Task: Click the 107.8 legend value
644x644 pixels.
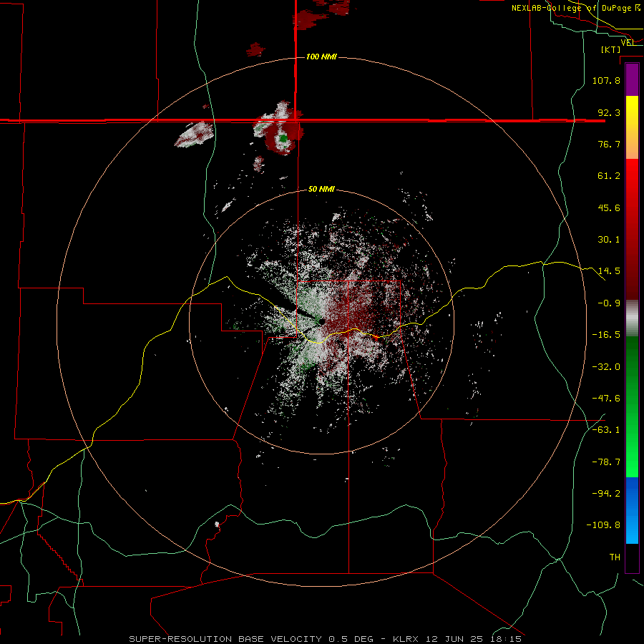Action: click(606, 80)
